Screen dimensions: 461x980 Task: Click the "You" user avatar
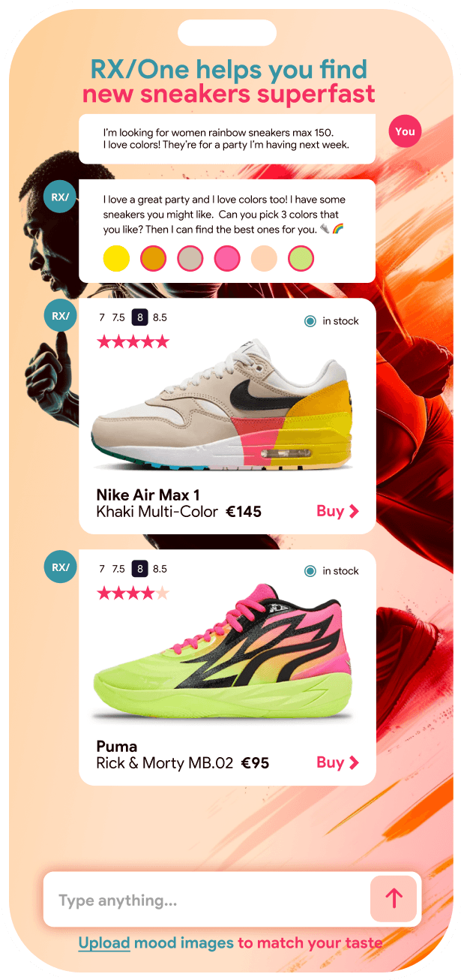coord(405,131)
